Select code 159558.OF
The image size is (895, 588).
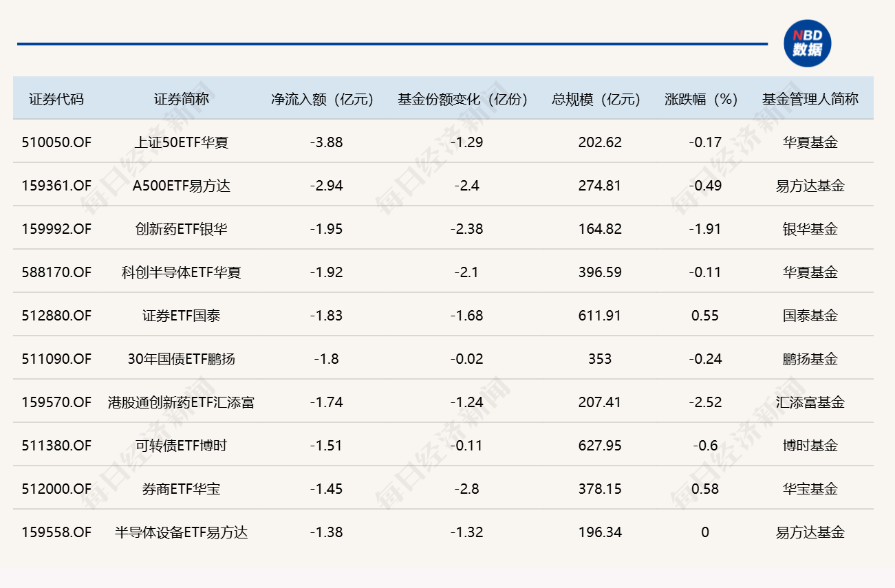point(56,532)
